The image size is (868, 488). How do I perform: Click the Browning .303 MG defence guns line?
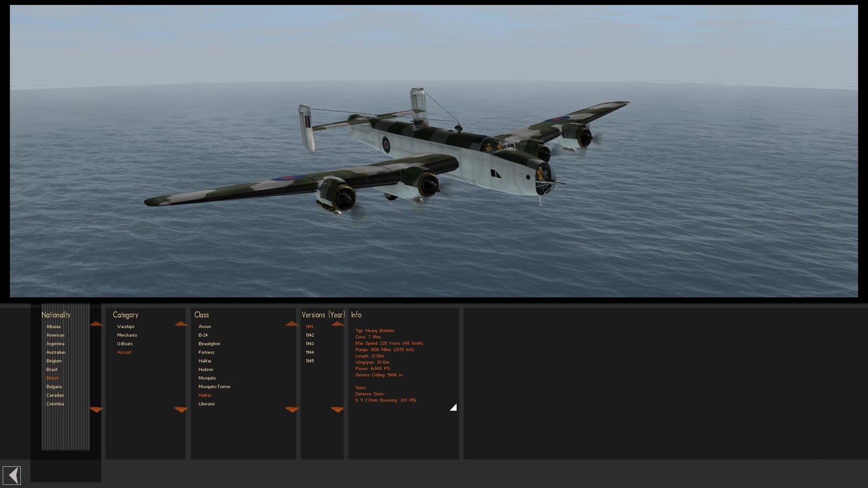[386, 400]
